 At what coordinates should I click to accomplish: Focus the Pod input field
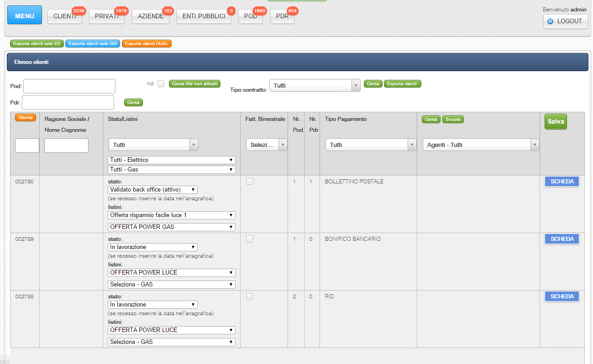click(x=69, y=86)
